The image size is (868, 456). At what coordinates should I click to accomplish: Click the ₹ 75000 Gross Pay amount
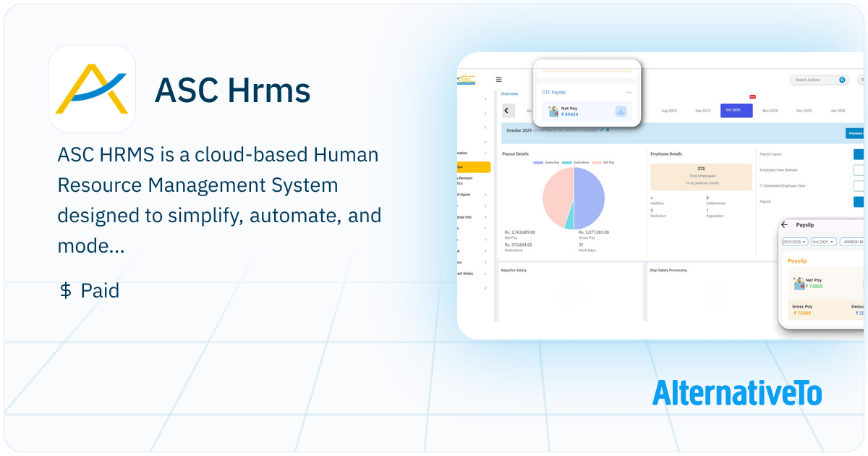tap(802, 313)
